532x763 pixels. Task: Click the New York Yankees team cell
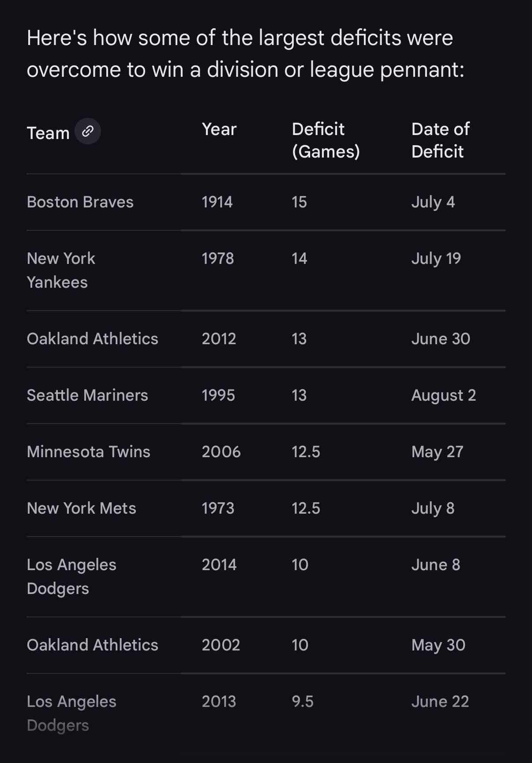tap(61, 270)
